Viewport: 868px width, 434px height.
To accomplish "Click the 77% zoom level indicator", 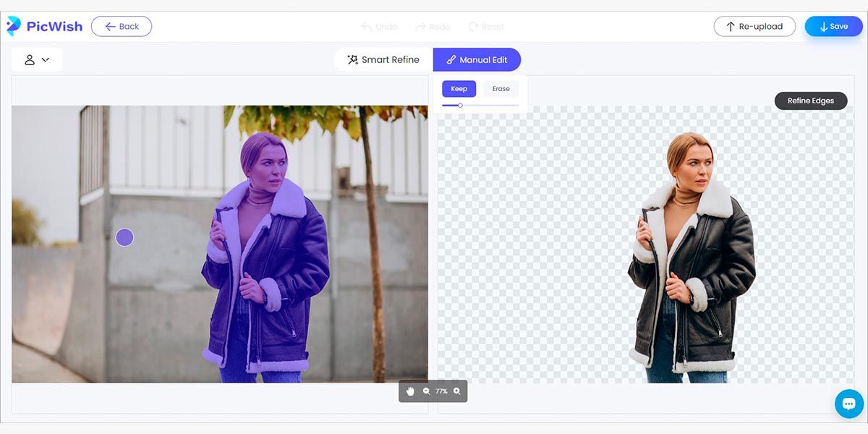I will coord(443,391).
